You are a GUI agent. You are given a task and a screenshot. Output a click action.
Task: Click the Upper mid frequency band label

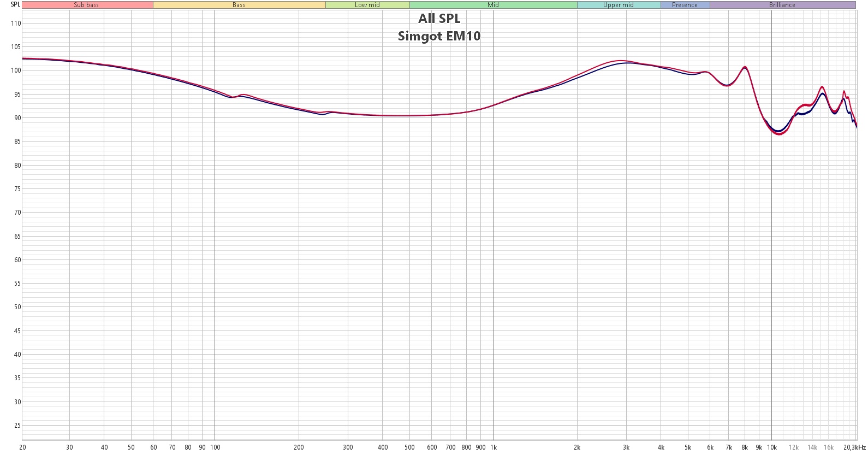click(619, 5)
